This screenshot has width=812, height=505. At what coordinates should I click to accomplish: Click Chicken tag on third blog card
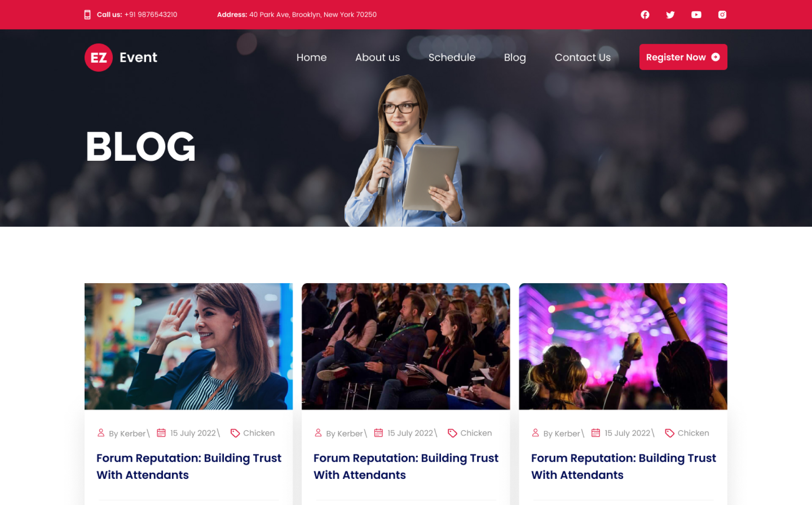(x=693, y=433)
